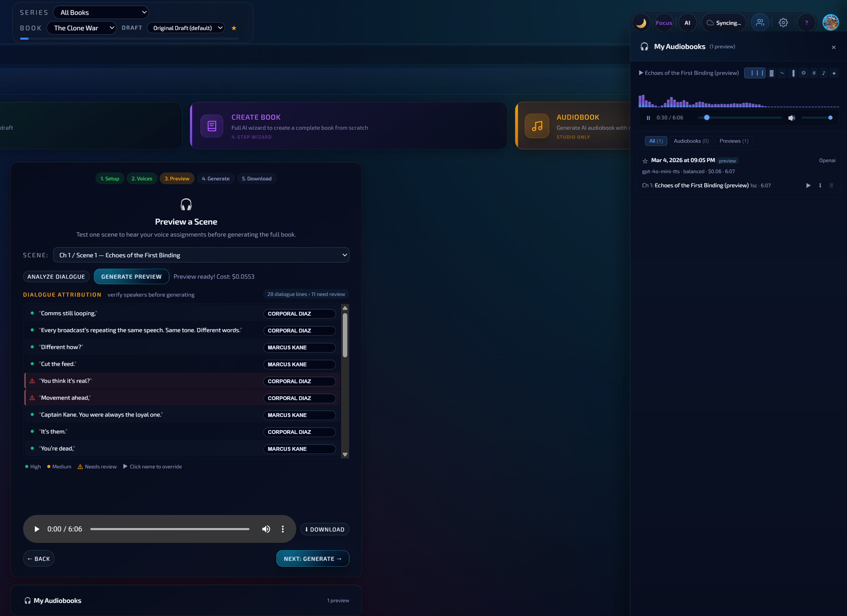Toggle dark mode moon icon
The height and width of the screenshot is (616, 847).
(x=641, y=23)
